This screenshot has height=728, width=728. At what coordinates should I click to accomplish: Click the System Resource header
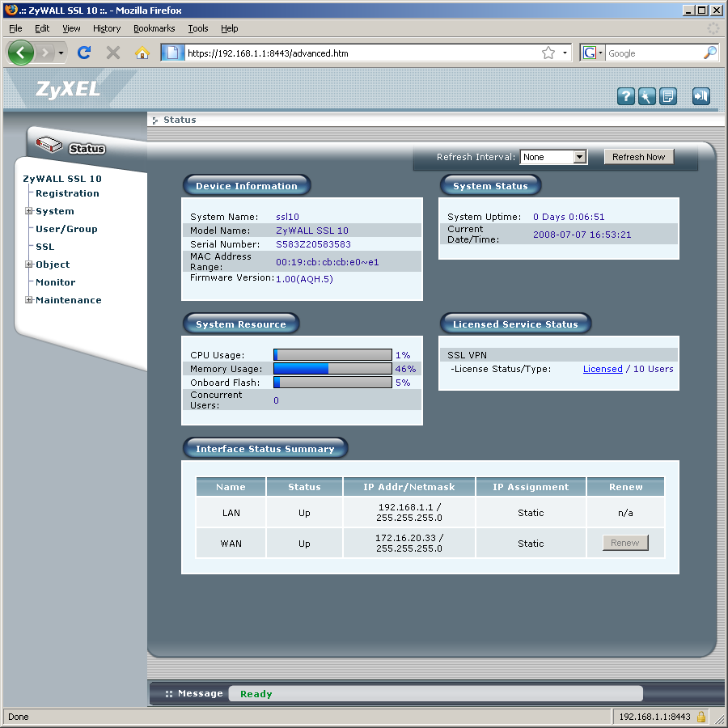241,324
